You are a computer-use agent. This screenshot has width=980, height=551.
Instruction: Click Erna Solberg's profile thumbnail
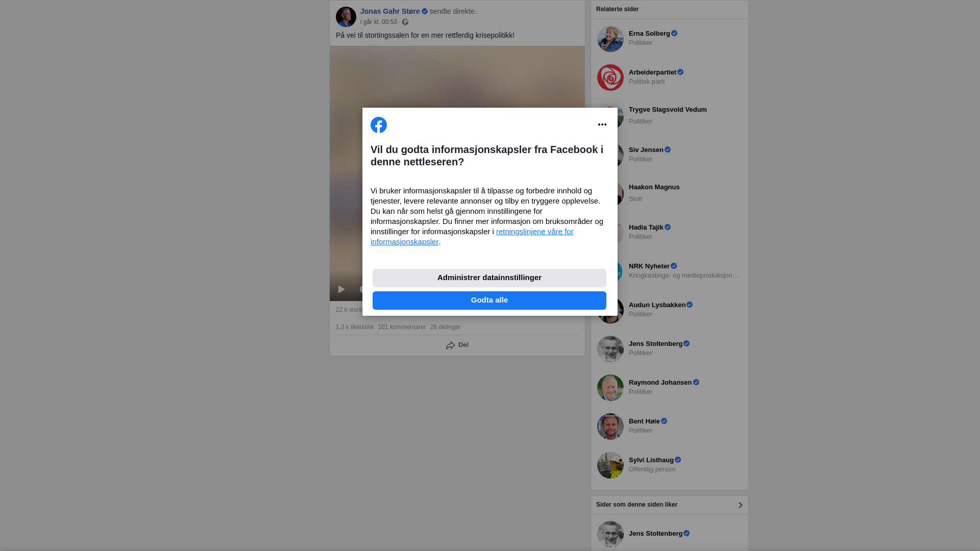click(610, 39)
